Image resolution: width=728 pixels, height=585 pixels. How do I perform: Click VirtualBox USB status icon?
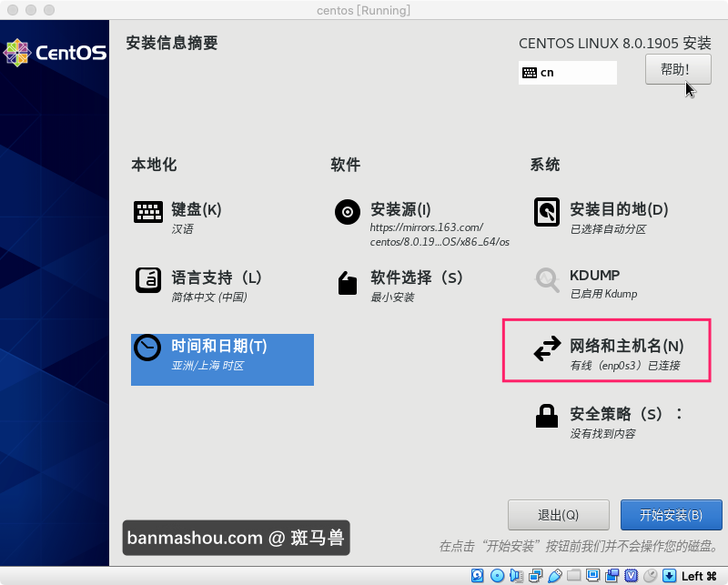coord(555,576)
